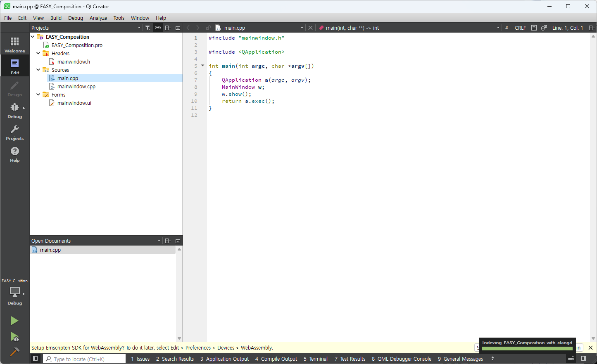Open Projects mode wrench icon

15,132
